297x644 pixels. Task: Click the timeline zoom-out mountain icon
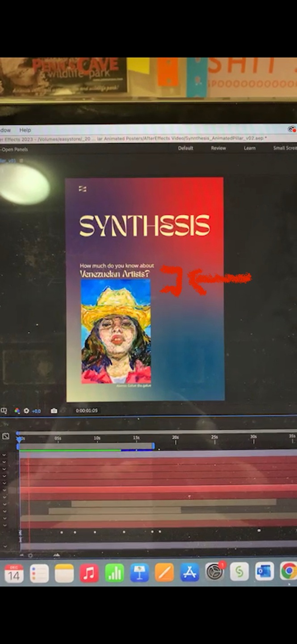click(x=22, y=555)
